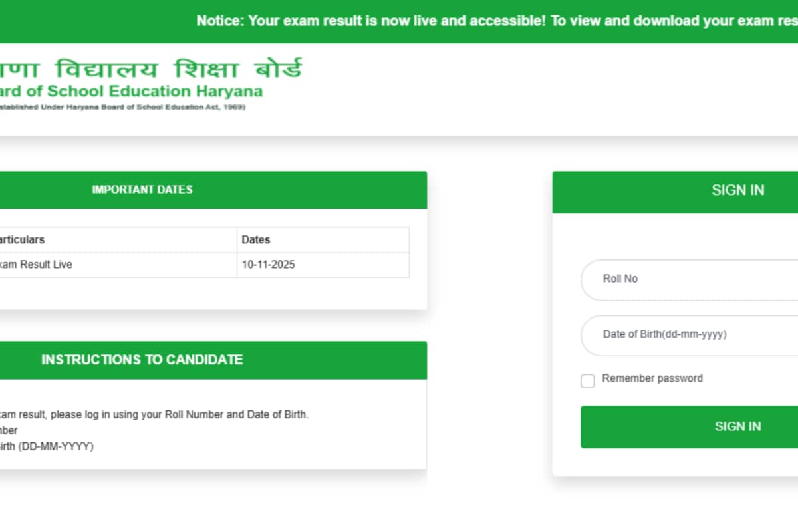
Task: Click the Remember password label text
Action: (652, 378)
